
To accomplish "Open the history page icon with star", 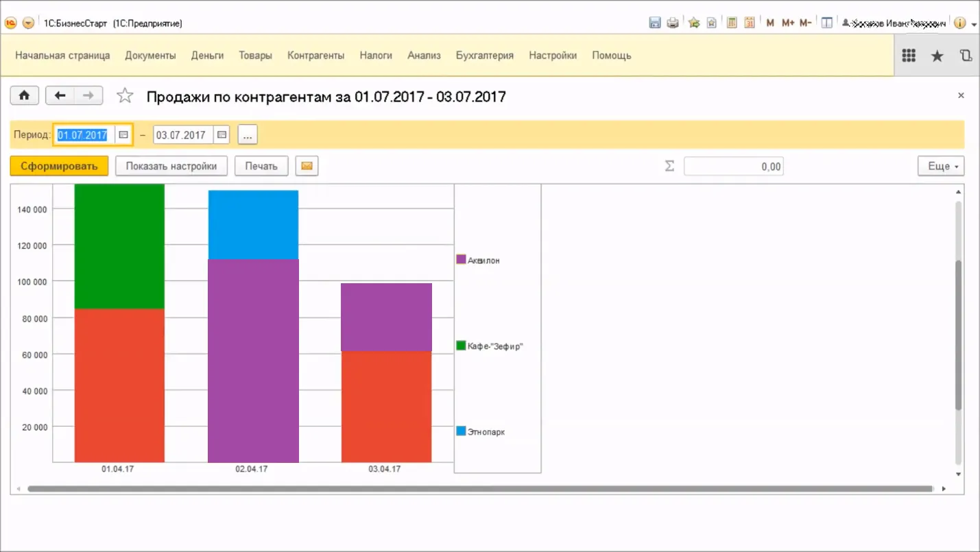I will tap(712, 23).
